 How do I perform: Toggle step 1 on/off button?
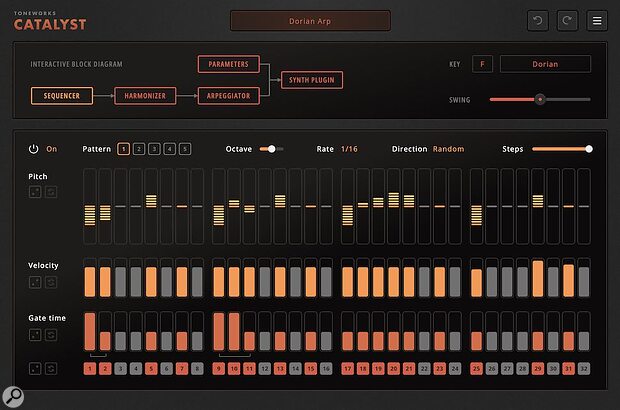(90, 369)
